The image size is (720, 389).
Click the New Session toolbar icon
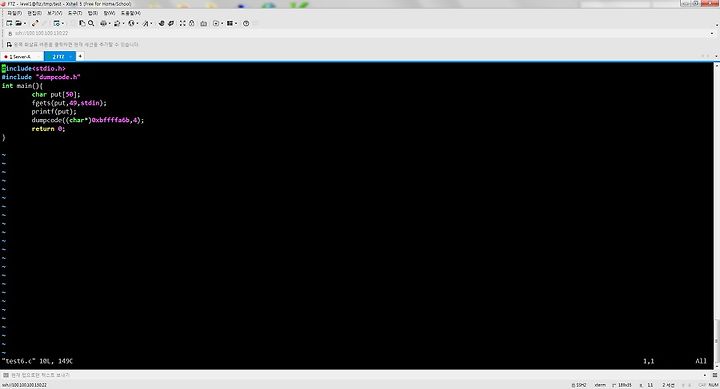click(x=9, y=23)
